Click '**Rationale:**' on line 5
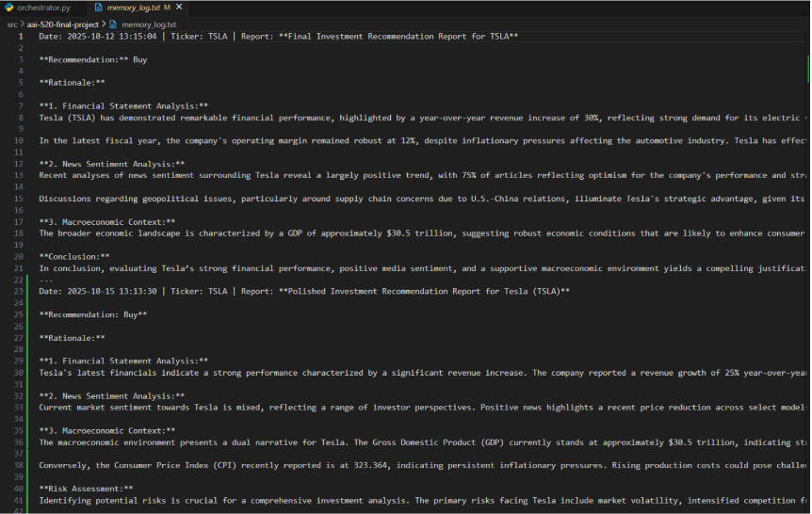The height and width of the screenshot is (514, 812). tap(72, 82)
